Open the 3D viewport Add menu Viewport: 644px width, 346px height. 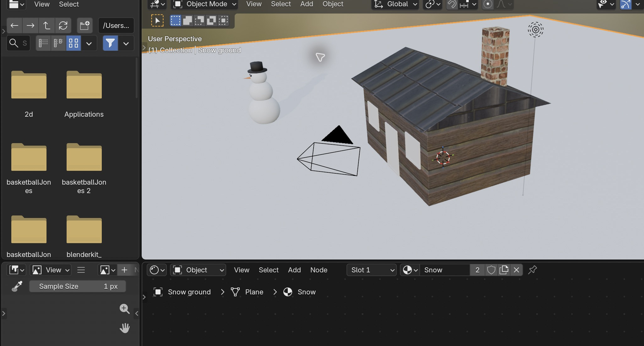[x=307, y=4]
